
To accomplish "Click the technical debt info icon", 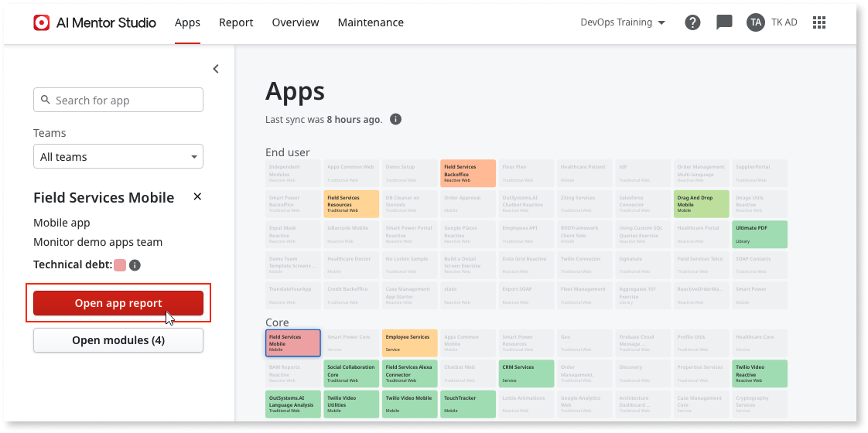I will [135, 265].
